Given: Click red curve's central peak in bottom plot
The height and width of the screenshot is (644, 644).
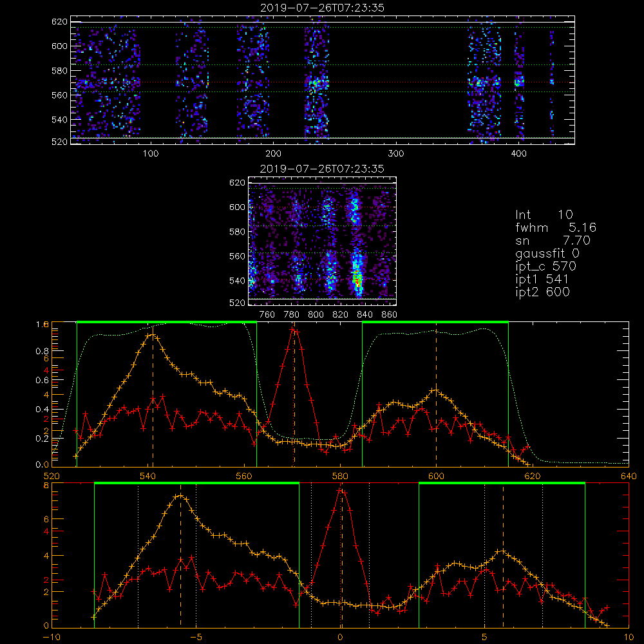Looking at the screenshot, I should [x=341, y=491].
